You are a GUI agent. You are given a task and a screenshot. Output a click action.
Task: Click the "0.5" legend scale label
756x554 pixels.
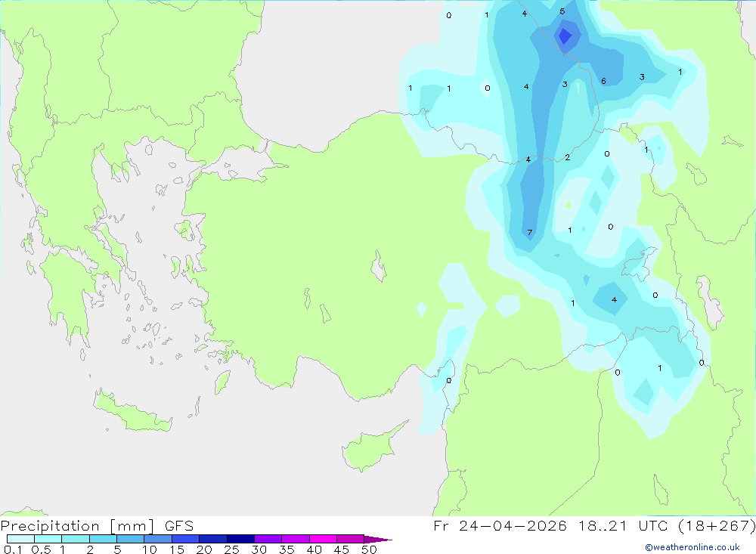click(41, 549)
